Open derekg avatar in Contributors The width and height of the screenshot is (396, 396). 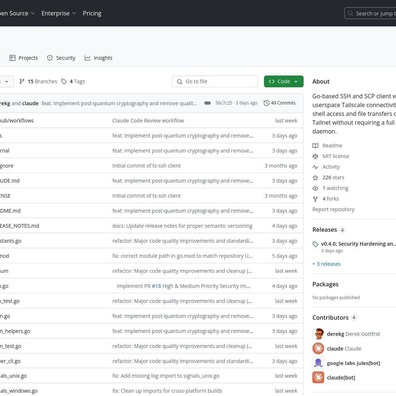click(x=318, y=334)
